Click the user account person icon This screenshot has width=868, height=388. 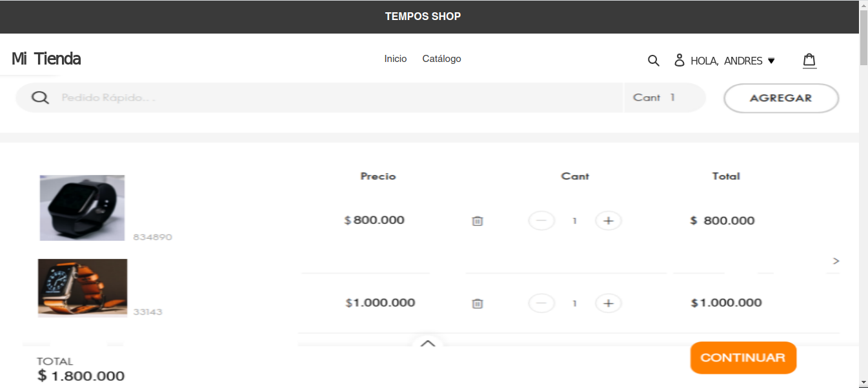(x=679, y=61)
